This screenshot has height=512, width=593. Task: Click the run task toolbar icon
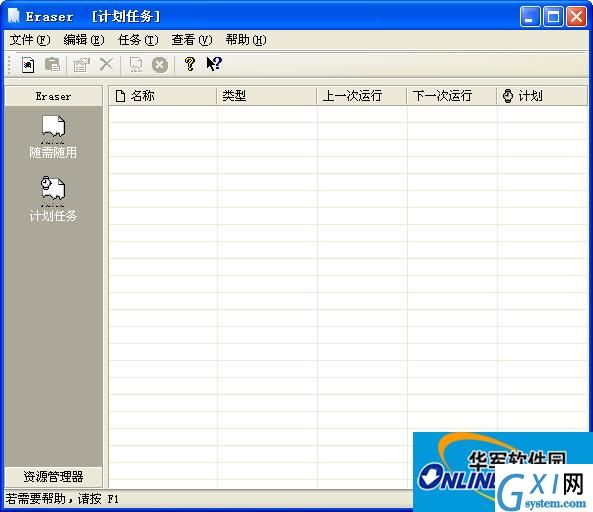pos(136,65)
